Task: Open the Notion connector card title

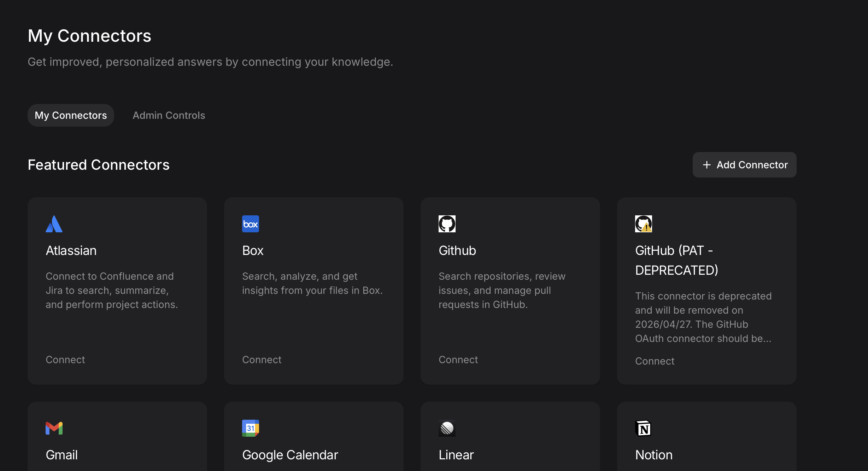Action: tap(654, 455)
